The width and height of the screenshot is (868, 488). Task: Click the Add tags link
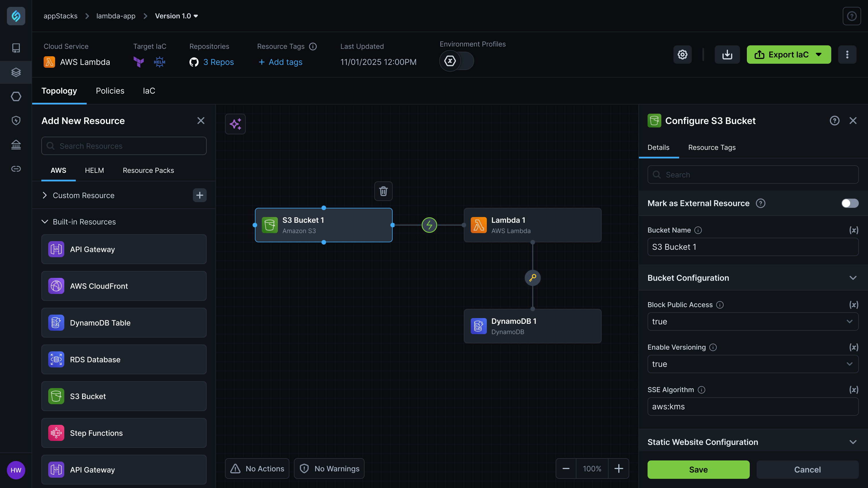coord(280,62)
